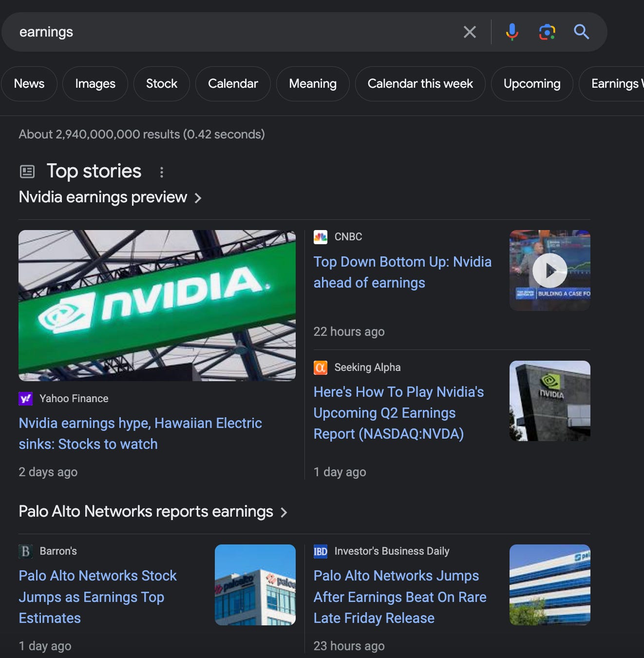Viewport: 644px width, 658px height.
Task: Open the Top stories three-dot options menu
Action: [x=162, y=172]
